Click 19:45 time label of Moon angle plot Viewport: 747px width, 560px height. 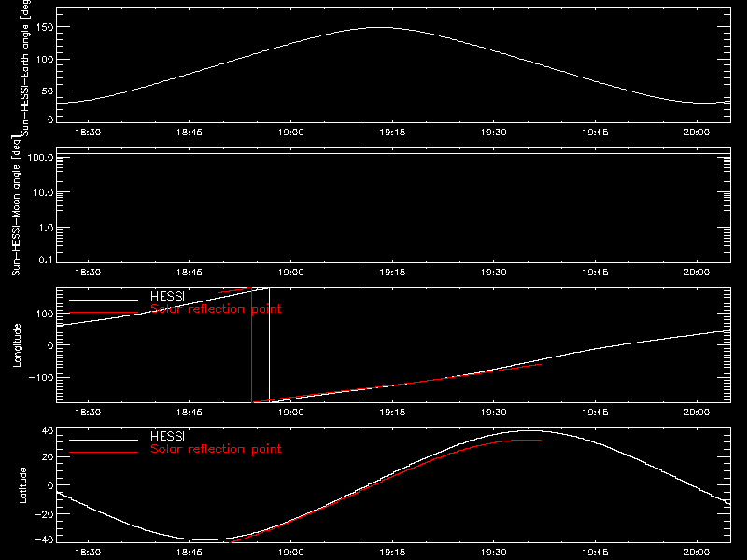(x=595, y=273)
